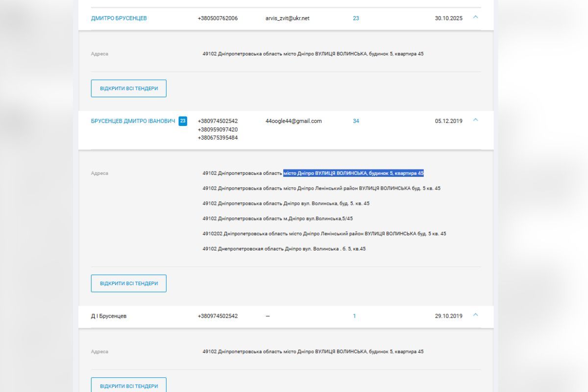Click phone number +380959097420
The height and width of the screenshot is (392, 588).
pyautogui.click(x=218, y=129)
